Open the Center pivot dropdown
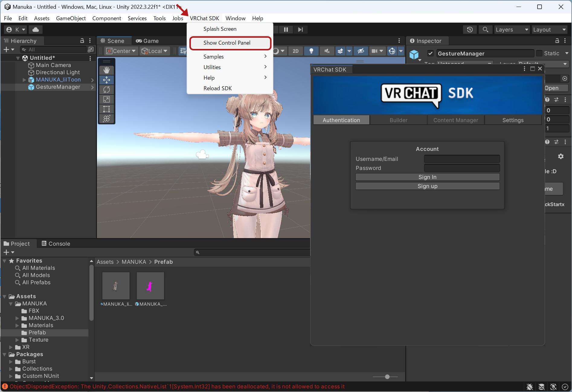 [121, 51]
